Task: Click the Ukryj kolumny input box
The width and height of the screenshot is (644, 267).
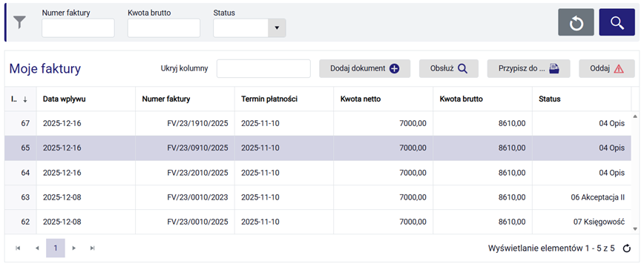Action: coord(263,68)
